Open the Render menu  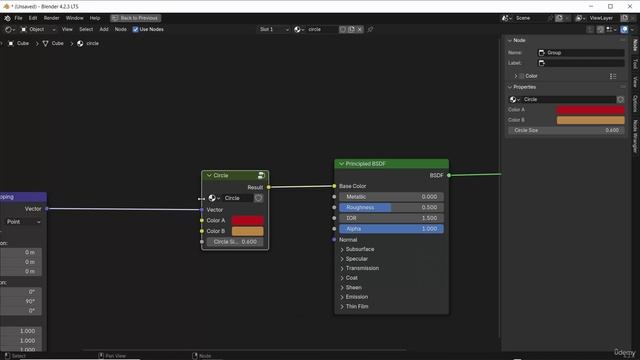pos(51,18)
